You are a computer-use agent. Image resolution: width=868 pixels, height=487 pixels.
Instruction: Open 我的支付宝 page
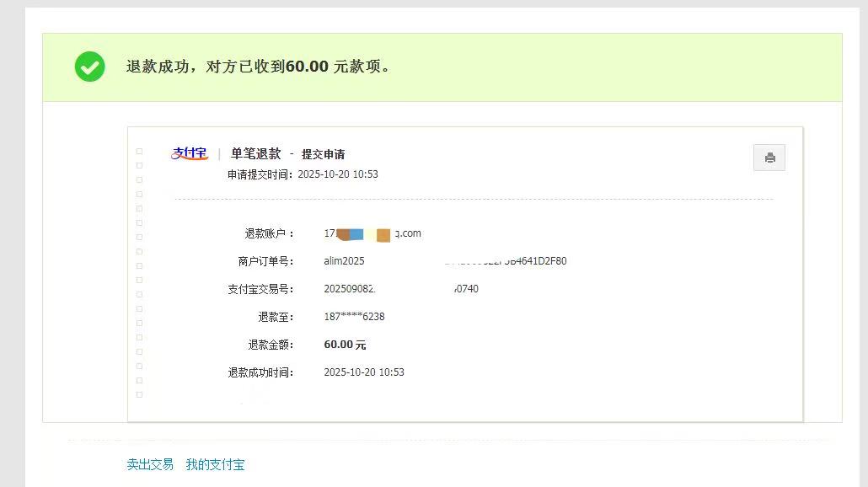[x=215, y=464]
